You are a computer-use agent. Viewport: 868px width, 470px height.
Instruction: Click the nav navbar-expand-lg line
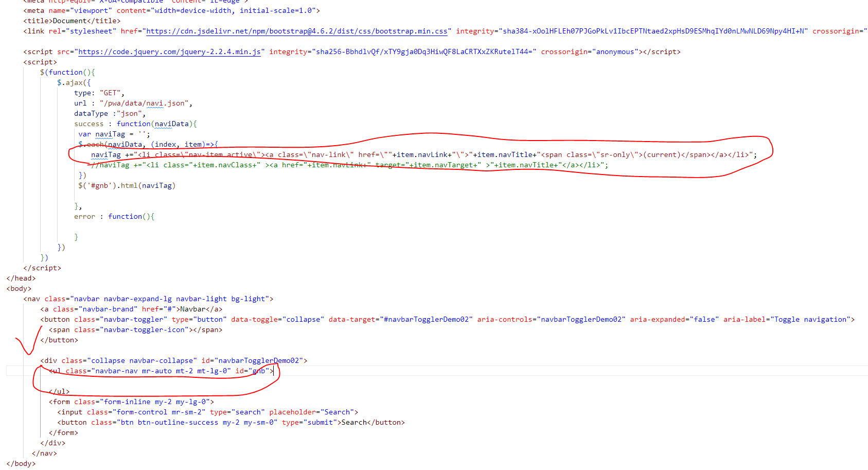148,299
